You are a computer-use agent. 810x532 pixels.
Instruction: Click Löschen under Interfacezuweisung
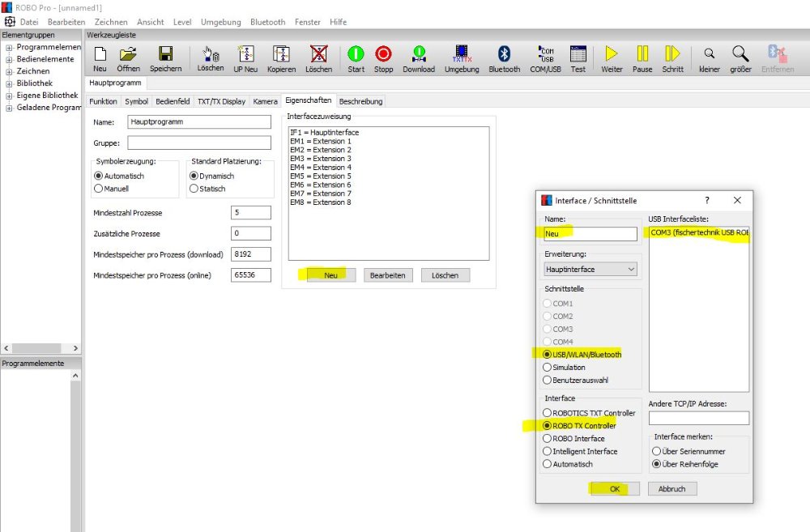click(445, 275)
